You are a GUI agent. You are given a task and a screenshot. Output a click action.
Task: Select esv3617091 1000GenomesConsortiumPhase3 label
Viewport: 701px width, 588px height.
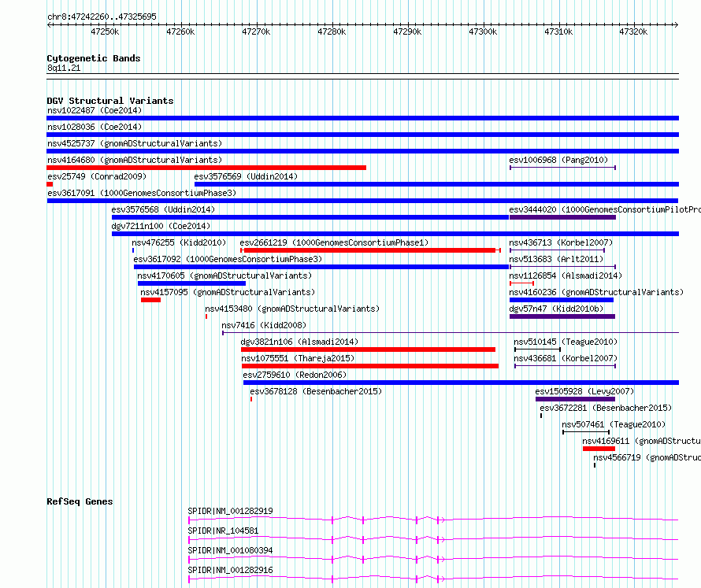pyautogui.click(x=142, y=193)
